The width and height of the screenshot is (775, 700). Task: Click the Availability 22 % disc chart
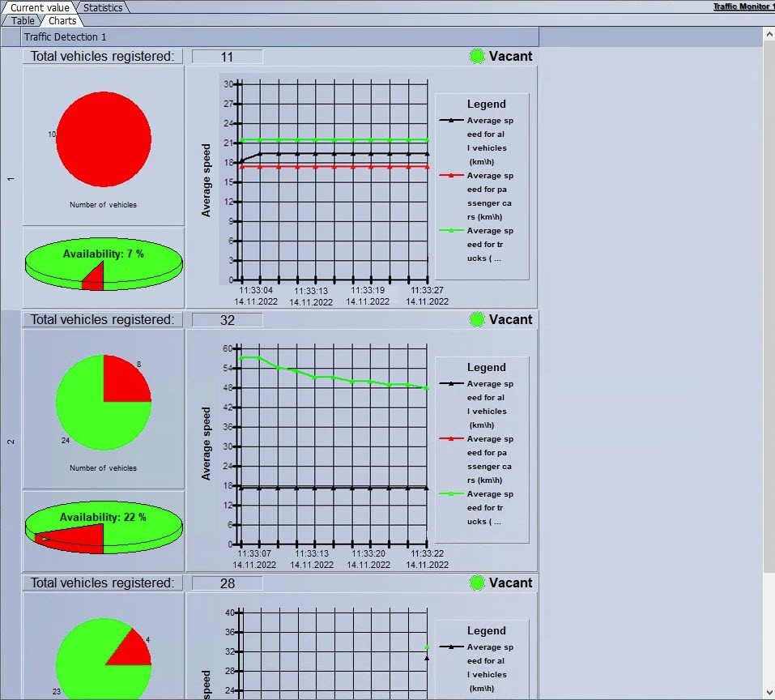click(x=104, y=527)
